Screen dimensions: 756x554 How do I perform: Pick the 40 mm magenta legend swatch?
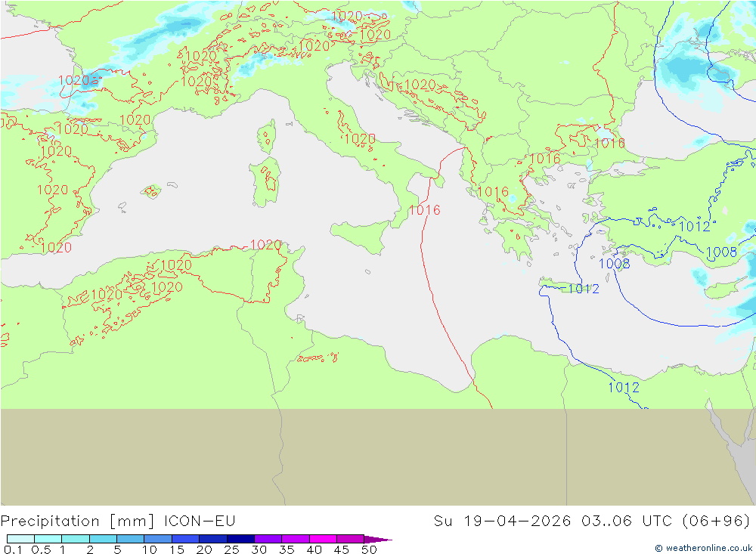coord(323,539)
